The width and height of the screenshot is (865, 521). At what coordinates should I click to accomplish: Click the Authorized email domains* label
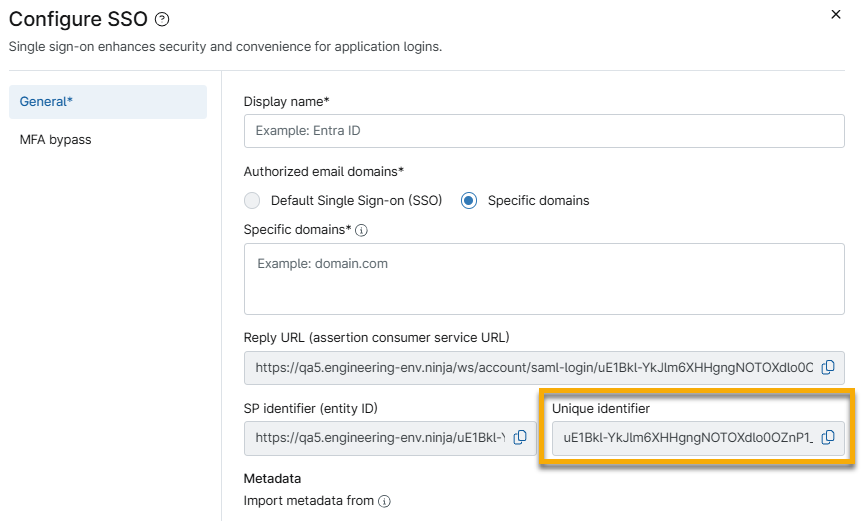324,172
